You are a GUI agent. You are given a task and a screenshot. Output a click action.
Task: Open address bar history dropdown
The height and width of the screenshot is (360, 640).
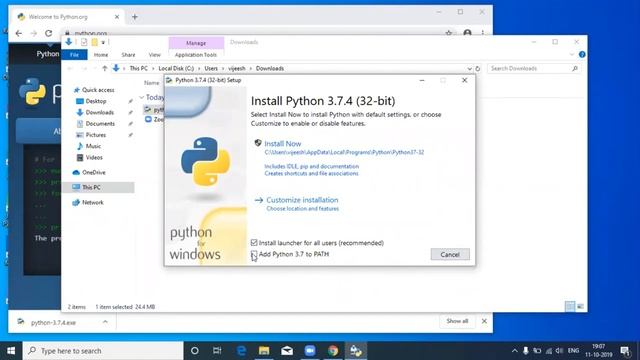(469, 69)
